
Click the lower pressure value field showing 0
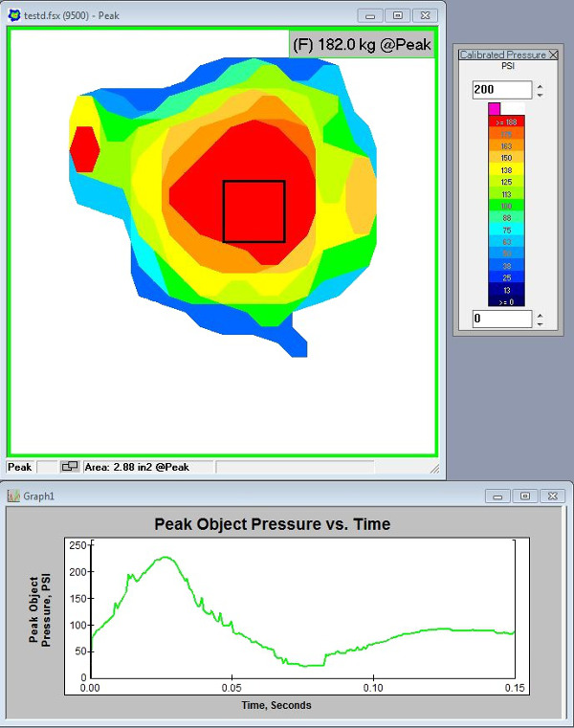coord(502,319)
